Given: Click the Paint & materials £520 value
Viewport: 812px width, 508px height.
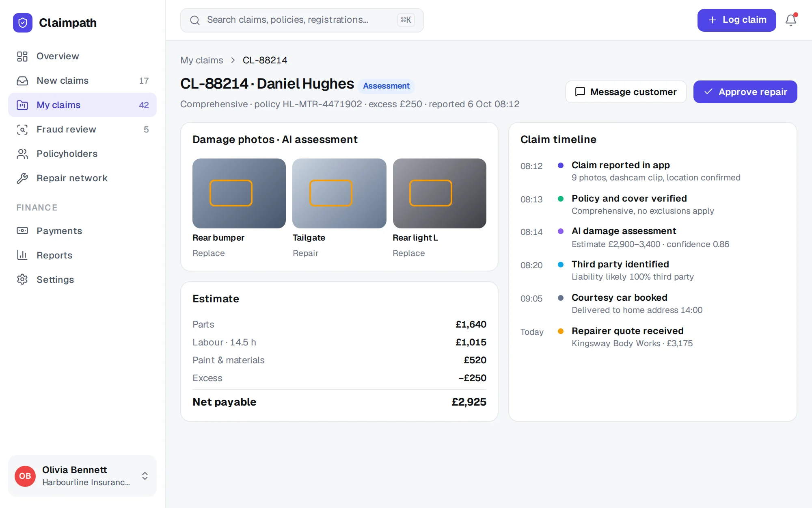Looking at the screenshot, I should click(475, 360).
